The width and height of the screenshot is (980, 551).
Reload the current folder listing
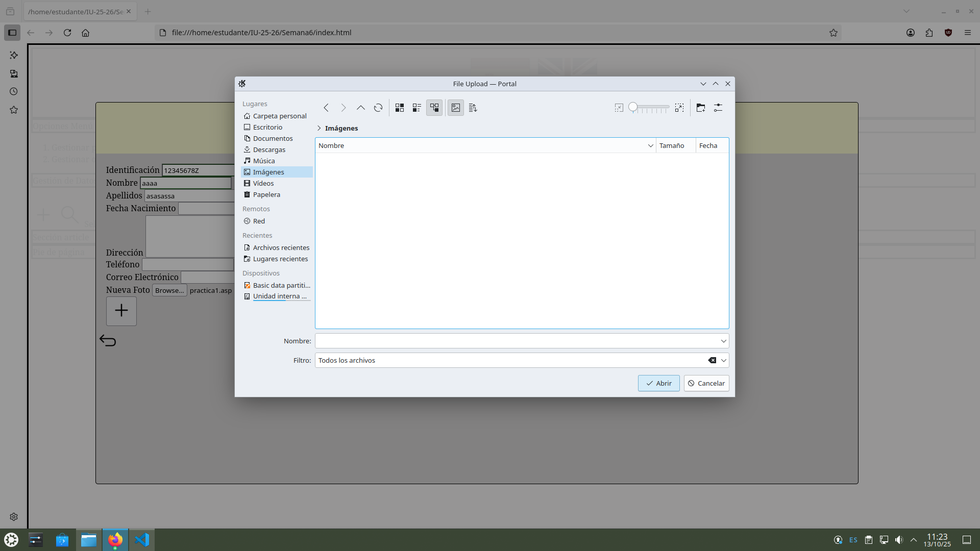tap(378, 108)
